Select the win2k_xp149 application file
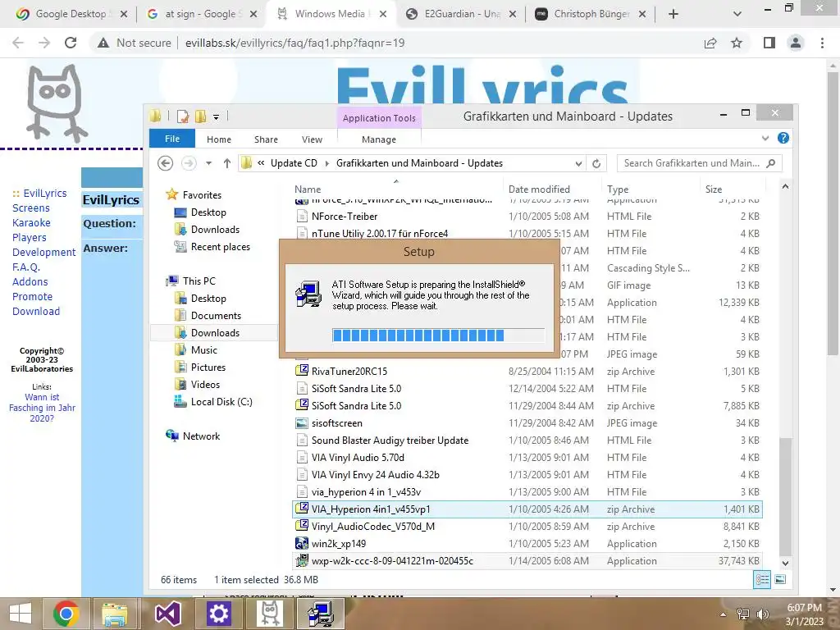 coord(527,544)
